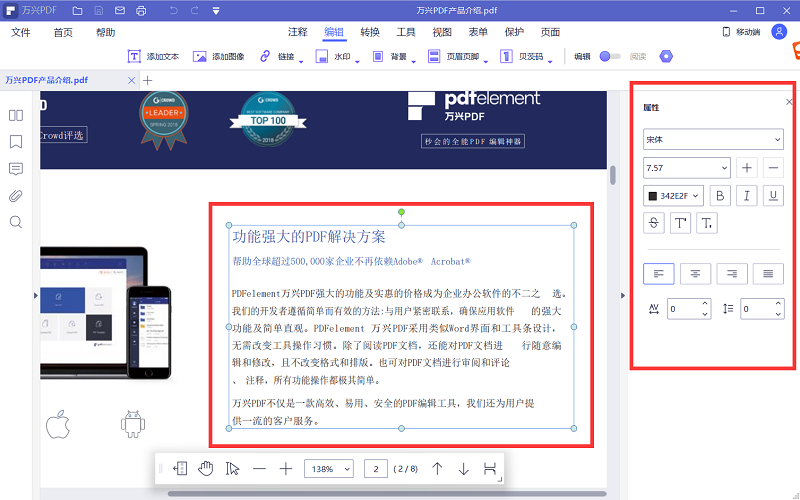The width and height of the screenshot is (800, 500).
Task: Click the strikethrough text icon
Action: click(x=656, y=222)
